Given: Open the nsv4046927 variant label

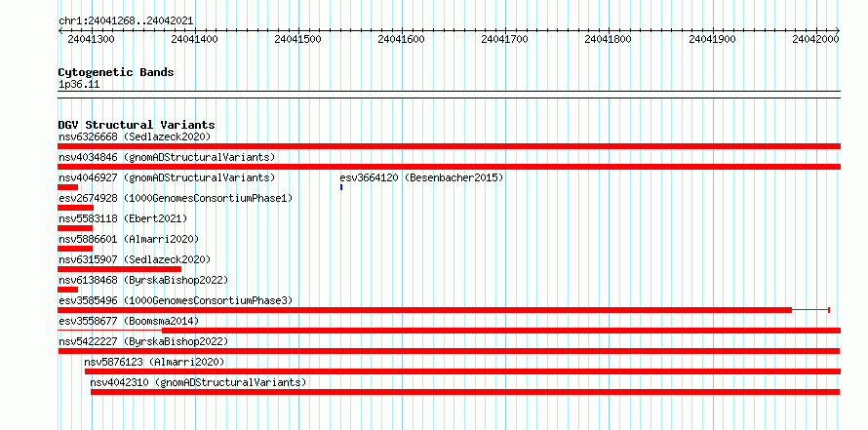Looking at the screenshot, I should [x=167, y=177].
